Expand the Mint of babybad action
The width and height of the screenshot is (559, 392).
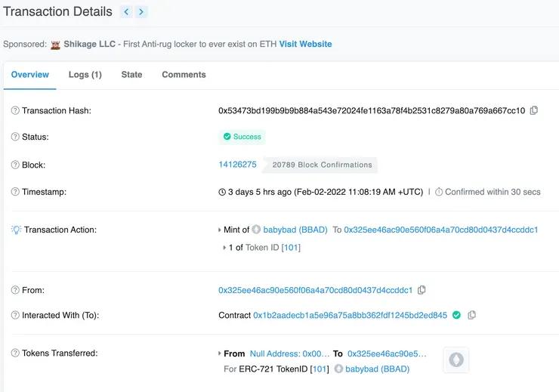point(219,230)
